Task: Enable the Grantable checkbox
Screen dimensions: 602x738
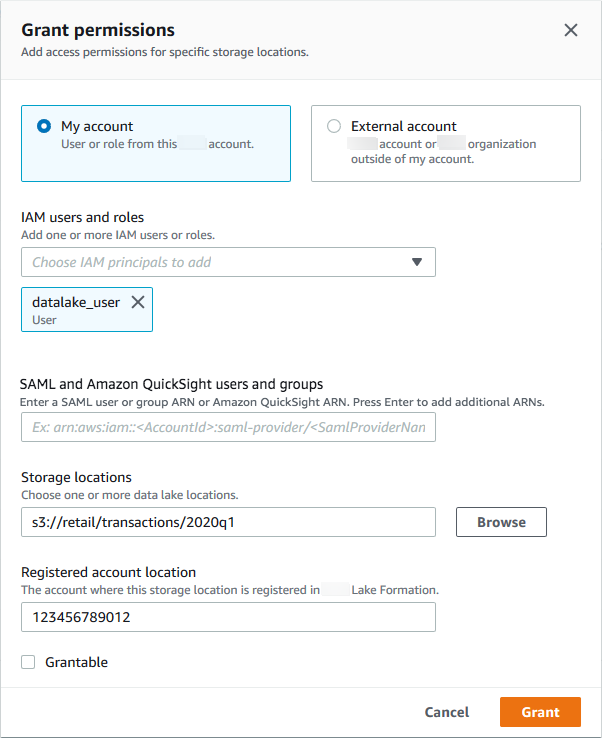Action: pos(28,662)
